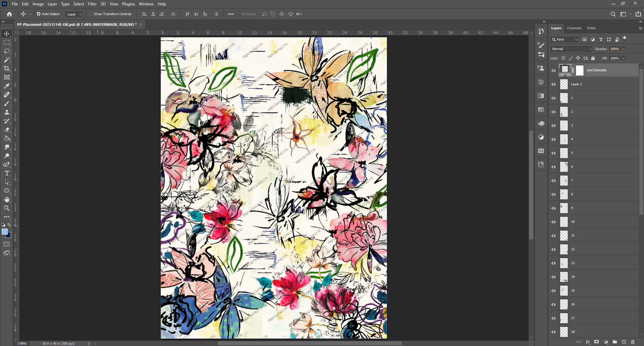Select the Lasso tool
Image resolution: width=644 pixels, height=346 pixels.
tap(7, 51)
